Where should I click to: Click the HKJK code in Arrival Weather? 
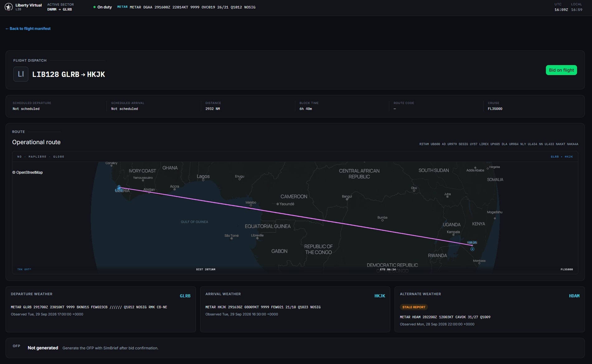click(380, 296)
